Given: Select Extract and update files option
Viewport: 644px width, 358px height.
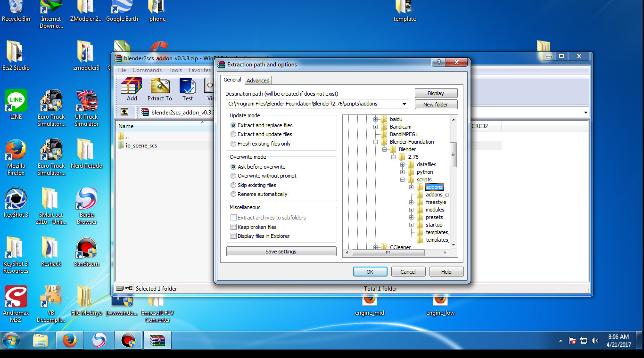Looking at the screenshot, I should (x=262, y=134).
